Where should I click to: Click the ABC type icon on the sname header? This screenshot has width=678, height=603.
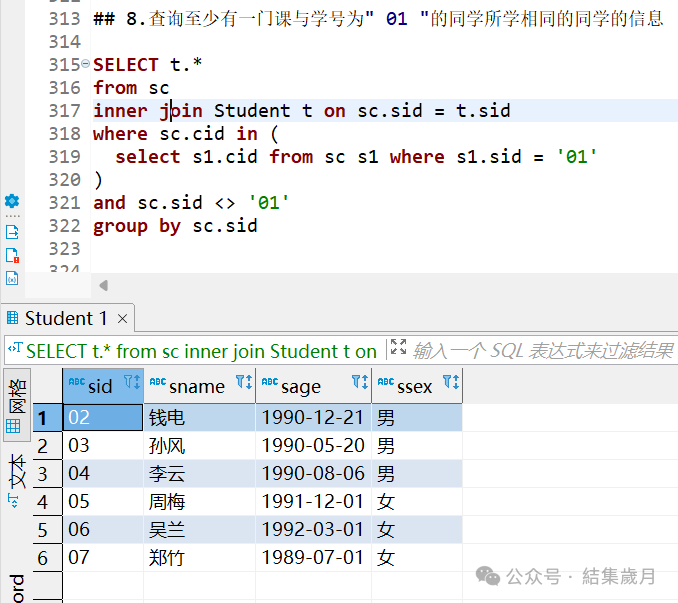pyautogui.click(x=158, y=381)
